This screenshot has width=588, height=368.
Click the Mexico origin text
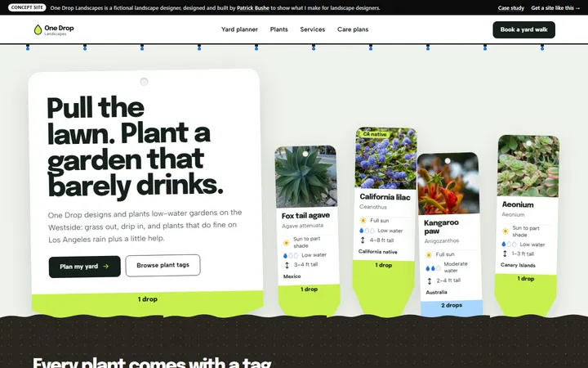coord(292,276)
